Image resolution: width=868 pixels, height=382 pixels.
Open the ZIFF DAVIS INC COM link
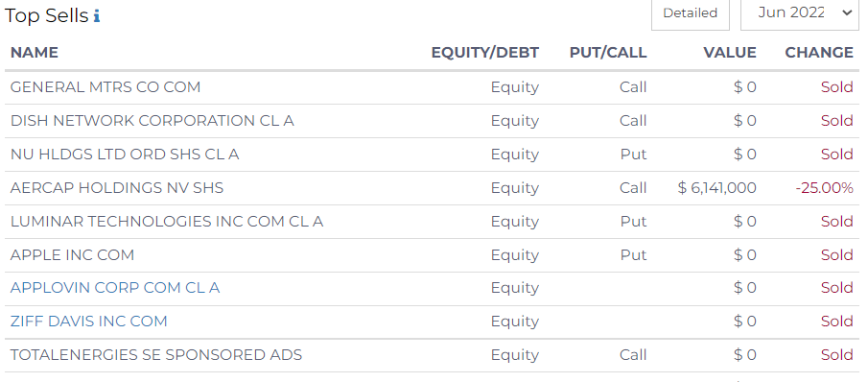88,322
